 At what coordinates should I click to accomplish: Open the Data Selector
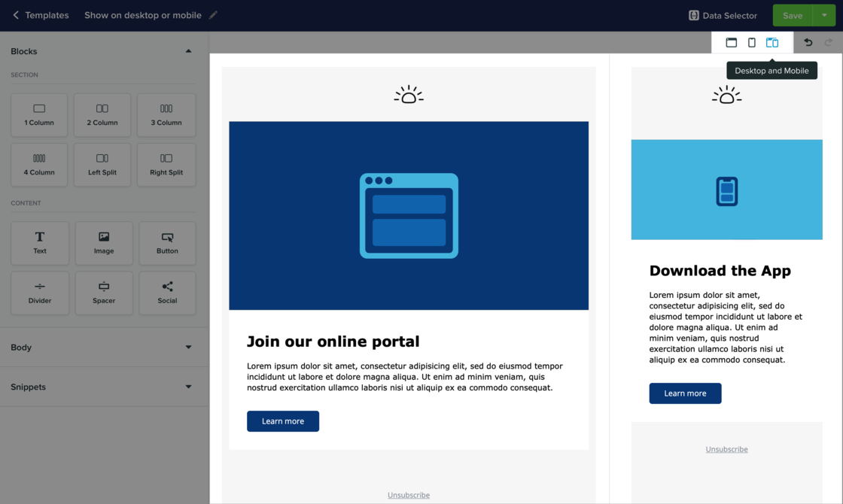(x=723, y=15)
